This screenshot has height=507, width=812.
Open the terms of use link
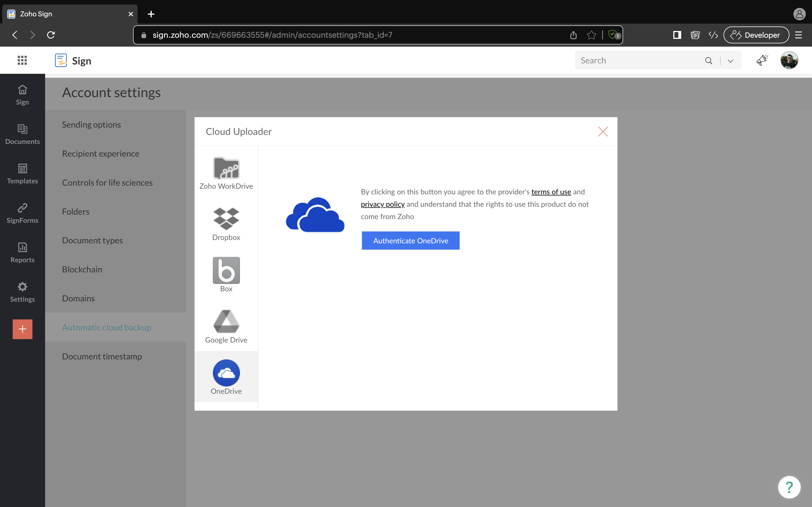click(551, 192)
